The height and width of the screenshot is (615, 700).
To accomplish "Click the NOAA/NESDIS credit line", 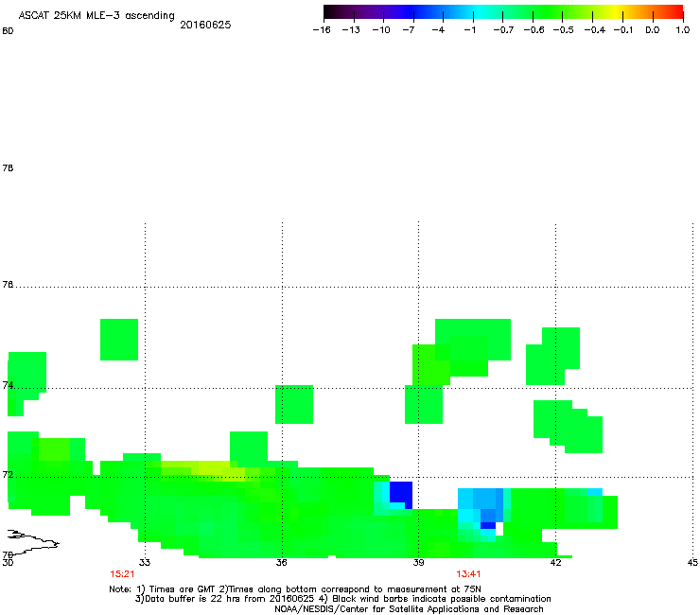I will 409,609.
